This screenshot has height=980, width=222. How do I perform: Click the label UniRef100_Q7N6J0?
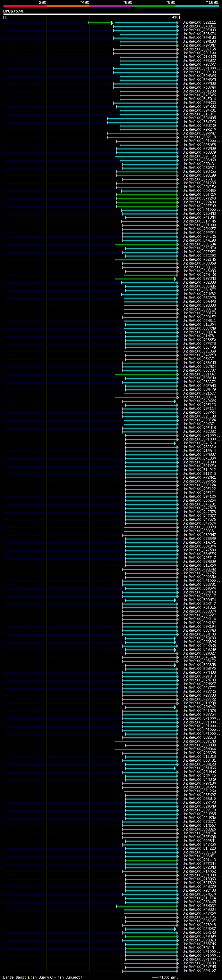(199, 894)
